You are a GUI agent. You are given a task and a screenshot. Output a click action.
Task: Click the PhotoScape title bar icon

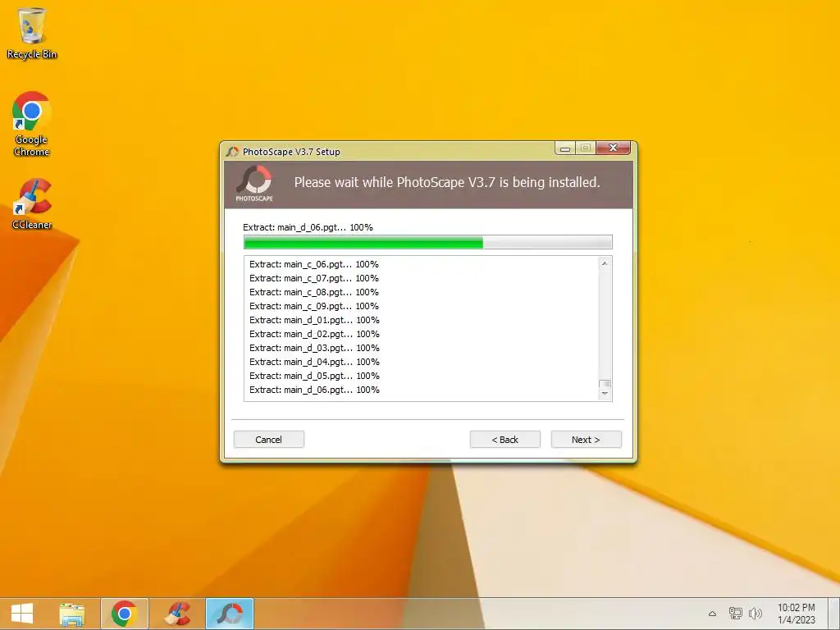(232, 152)
